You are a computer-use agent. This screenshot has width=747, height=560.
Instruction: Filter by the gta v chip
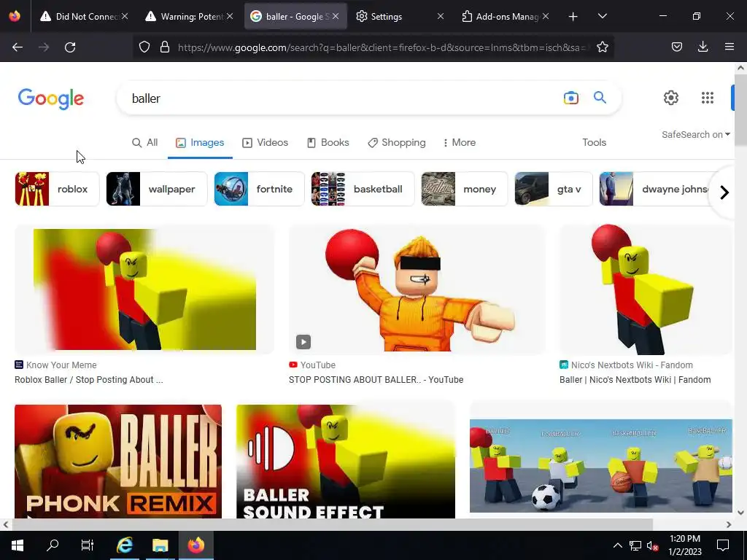[554, 189]
